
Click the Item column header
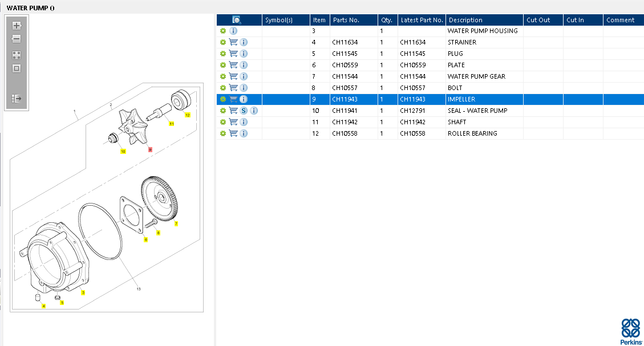(x=319, y=20)
